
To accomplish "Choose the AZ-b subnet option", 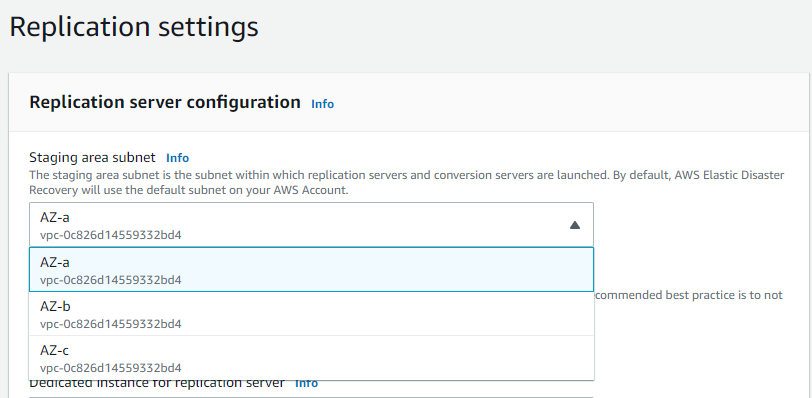I will (311, 314).
